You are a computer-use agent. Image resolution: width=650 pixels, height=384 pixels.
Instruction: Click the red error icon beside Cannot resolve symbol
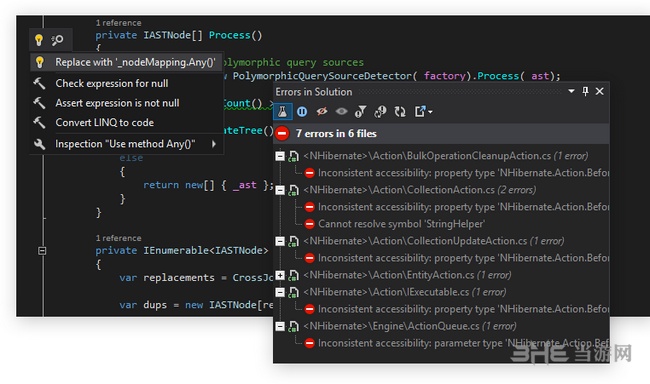tap(309, 224)
